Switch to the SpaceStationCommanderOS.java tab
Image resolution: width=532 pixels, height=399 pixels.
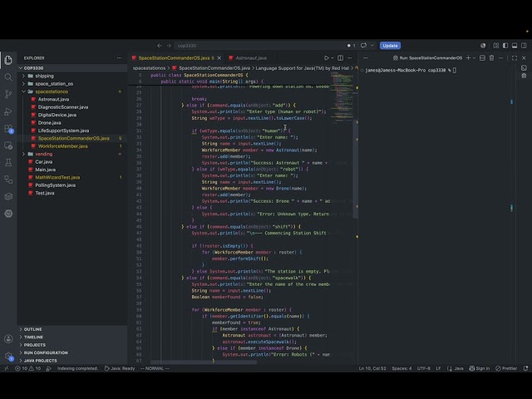tap(174, 58)
